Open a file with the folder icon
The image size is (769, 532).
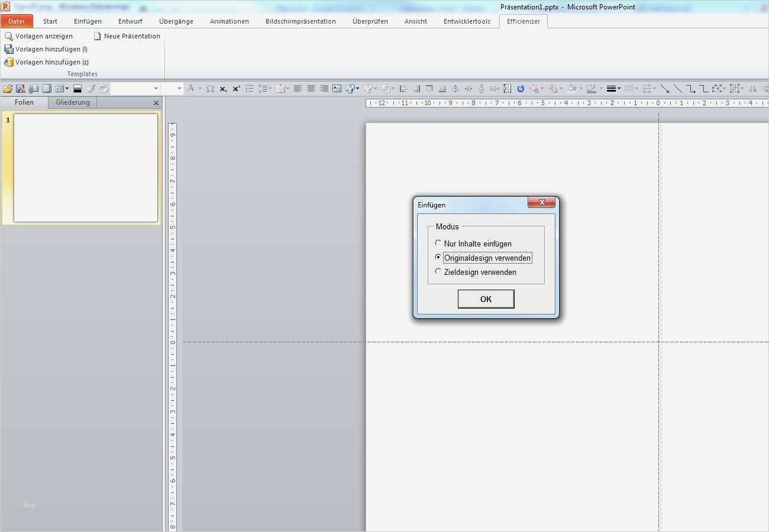coord(7,89)
